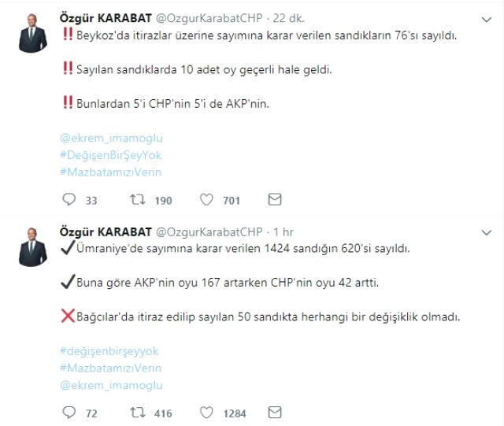Open more options for the Beykoz tweet
The image size is (504, 426).
[x=487, y=18]
